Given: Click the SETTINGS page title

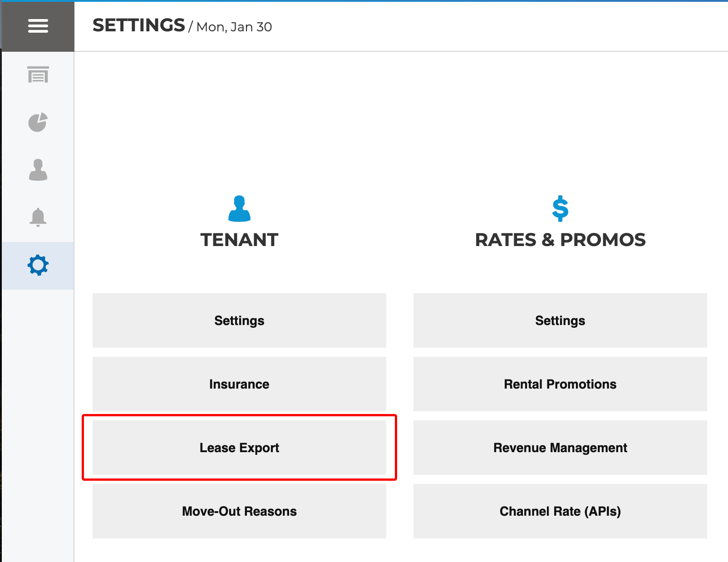Looking at the screenshot, I should 138,25.
